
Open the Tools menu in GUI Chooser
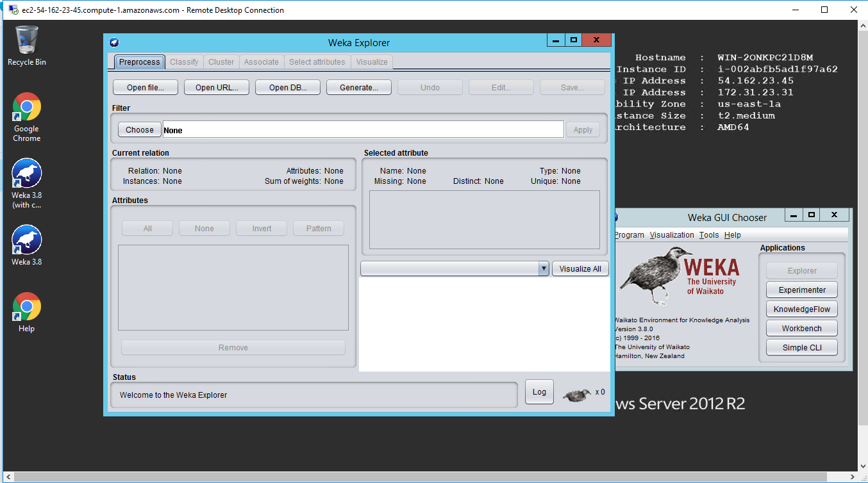point(709,235)
